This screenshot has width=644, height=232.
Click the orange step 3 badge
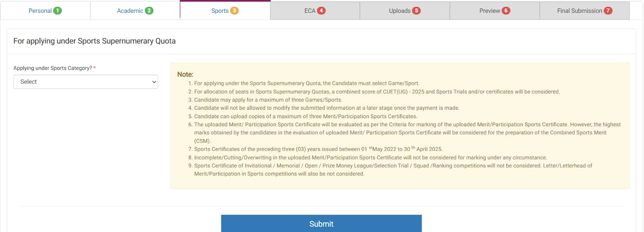[x=234, y=11]
